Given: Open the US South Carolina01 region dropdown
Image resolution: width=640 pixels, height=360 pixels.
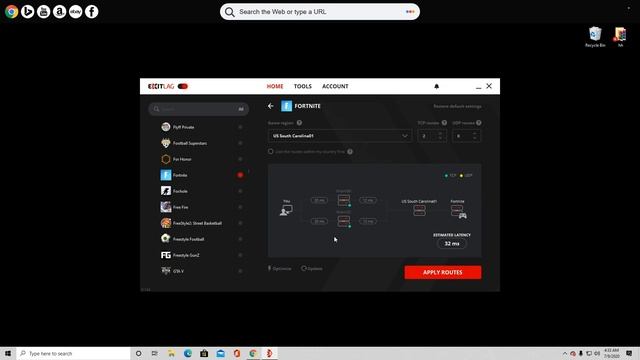Looking at the screenshot, I should pyautogui.click(x=340, y=136).
